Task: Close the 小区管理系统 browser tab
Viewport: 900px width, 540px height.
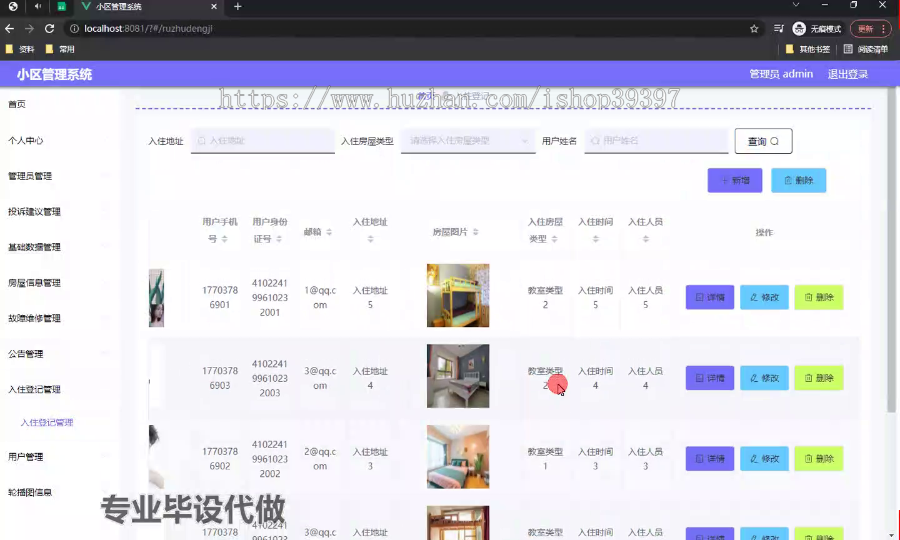Action: coord(214,6)
